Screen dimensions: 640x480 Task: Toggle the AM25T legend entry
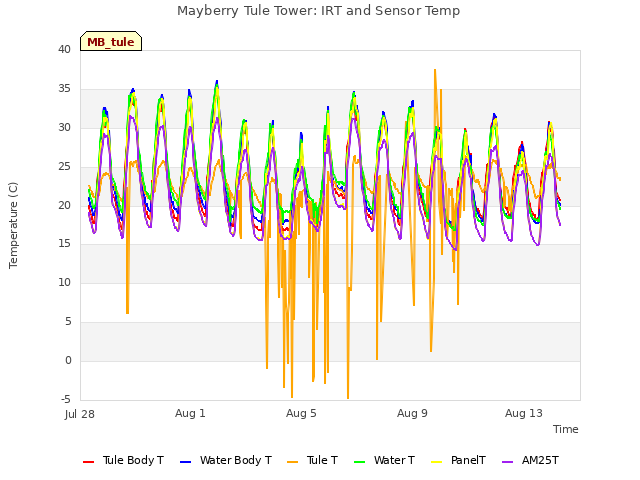coord(530,460)
